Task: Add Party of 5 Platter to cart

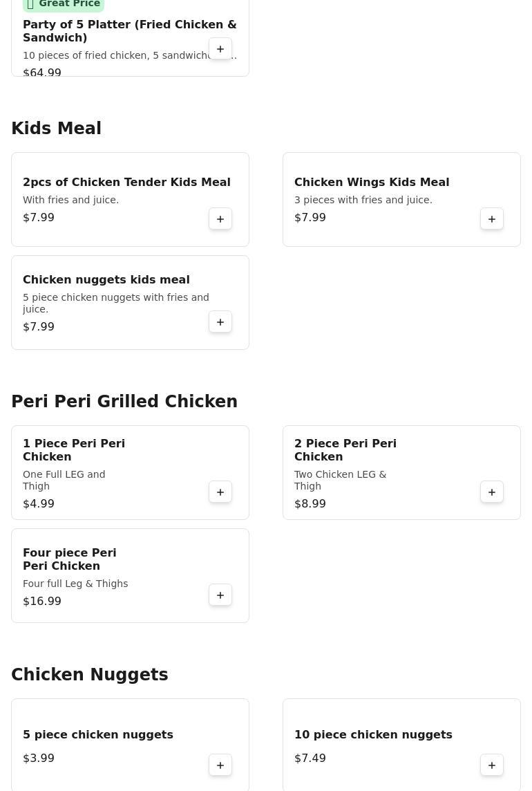Action: tap(220, 49)
